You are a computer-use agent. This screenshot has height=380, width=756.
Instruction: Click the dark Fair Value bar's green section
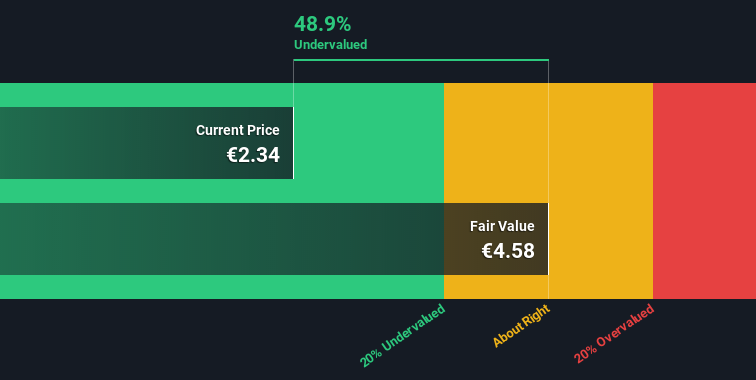click(x=222, y=239)
